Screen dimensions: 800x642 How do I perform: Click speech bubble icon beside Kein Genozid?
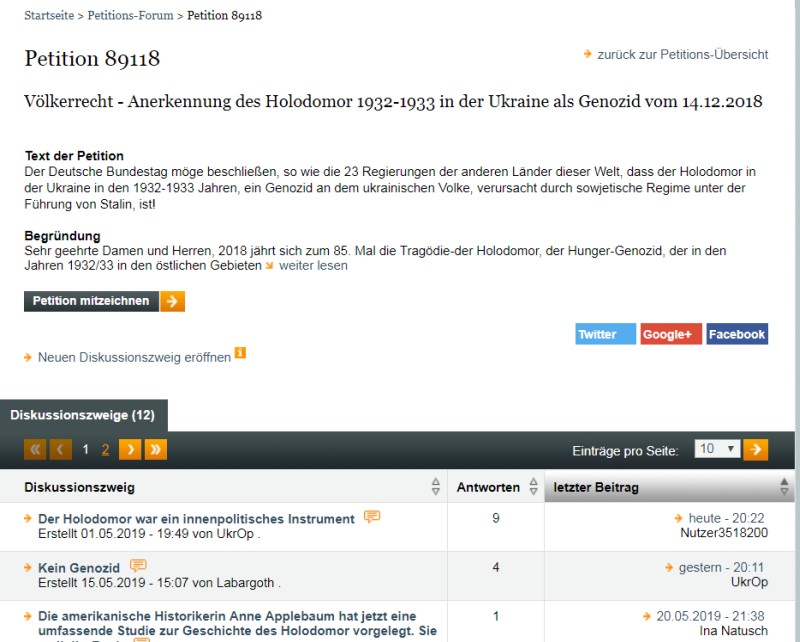coord(138,567)
